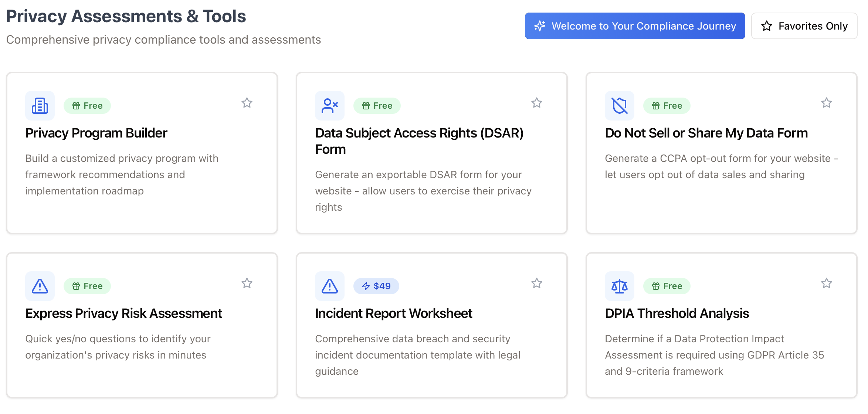The image size is (868, 414).
Task: Star the DSAR Form card
Action: tap(537, 103)
